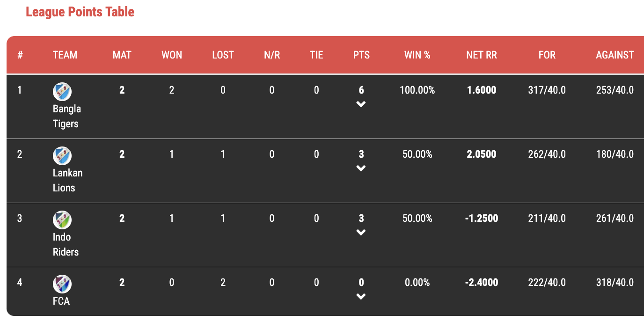Click the FCA team logo

(62, 284)
